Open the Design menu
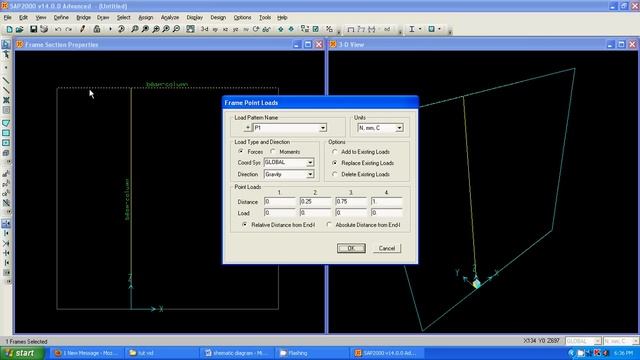Viewport: 640px width, 360px height. click(x=218, y=18)
